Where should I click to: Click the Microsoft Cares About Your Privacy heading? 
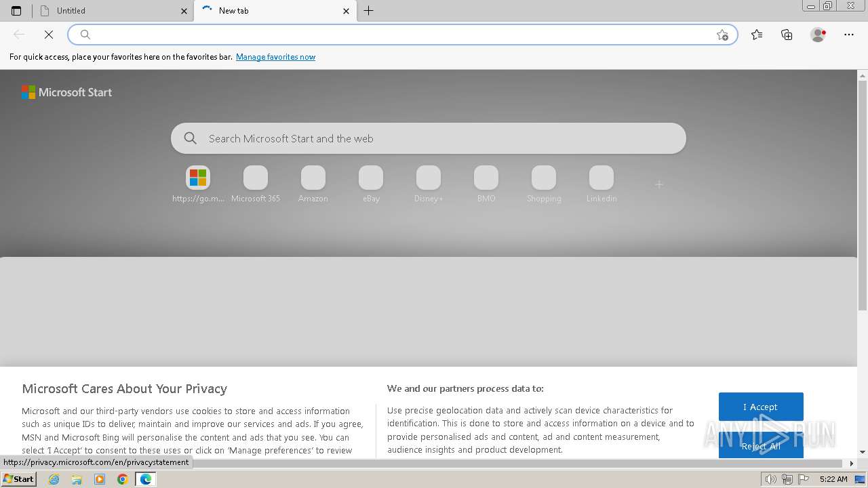coord(125,389)
